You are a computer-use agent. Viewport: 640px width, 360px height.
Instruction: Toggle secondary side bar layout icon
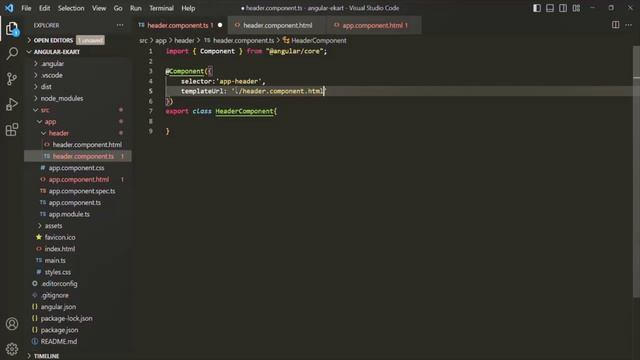[563, 8]
